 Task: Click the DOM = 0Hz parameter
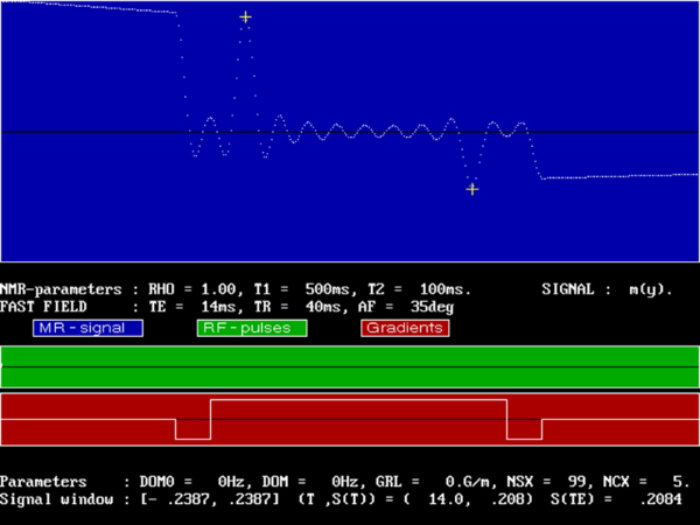click(310, 482)
